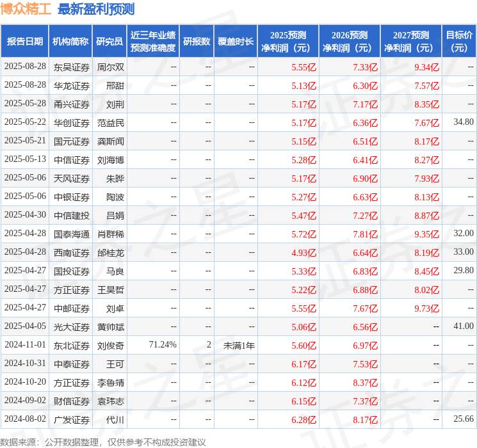The image size is (477, 448).
Task: Select the 国元证券 institution cell
Action: (x=72, y=141)
